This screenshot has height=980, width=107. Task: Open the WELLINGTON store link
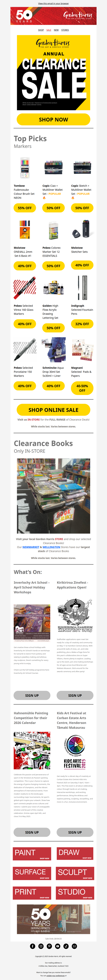pos(51,547)
